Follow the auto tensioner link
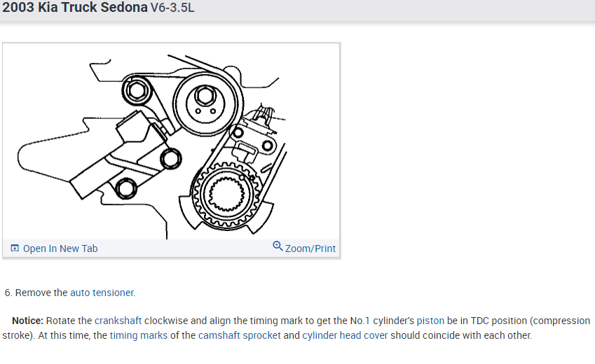This screenshot has height=364, width=595. click(102, 293)
